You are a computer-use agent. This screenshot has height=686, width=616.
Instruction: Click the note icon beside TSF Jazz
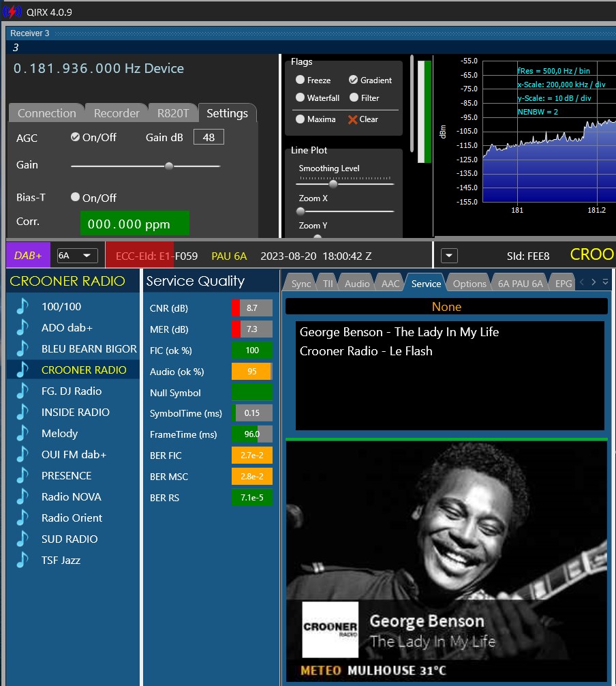[x=22, y=560]
